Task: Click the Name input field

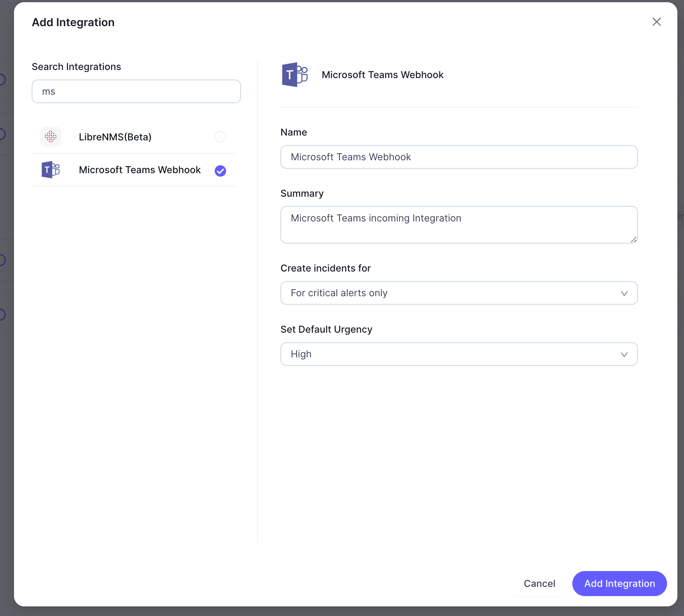Action: (x=459, y=157)
